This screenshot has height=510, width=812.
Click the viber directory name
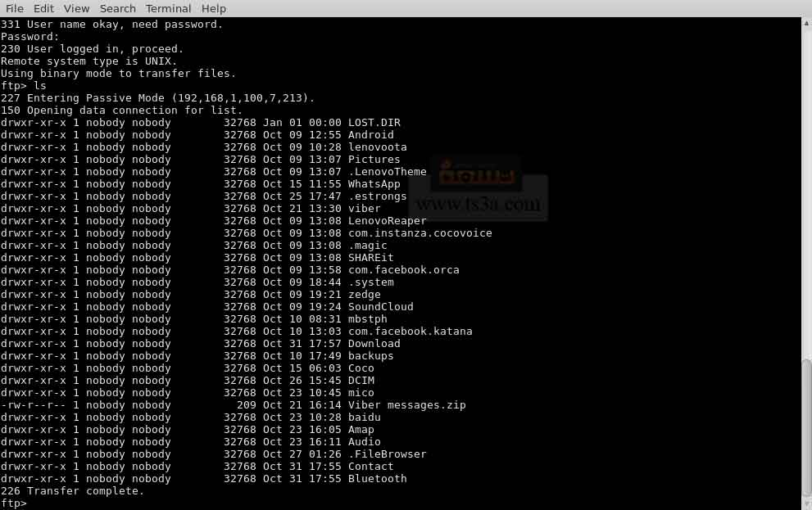coord(364,209)
